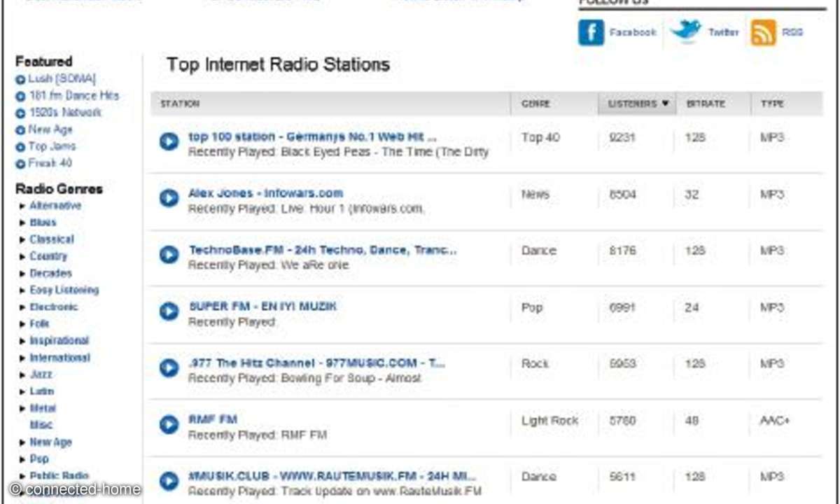840x504 pixels.
Task: Expand the Country genre arrow
Action: 23,257
